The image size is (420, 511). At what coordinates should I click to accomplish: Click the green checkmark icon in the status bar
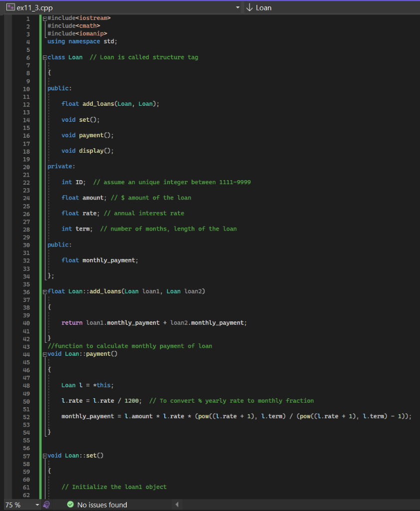point(70,505)
